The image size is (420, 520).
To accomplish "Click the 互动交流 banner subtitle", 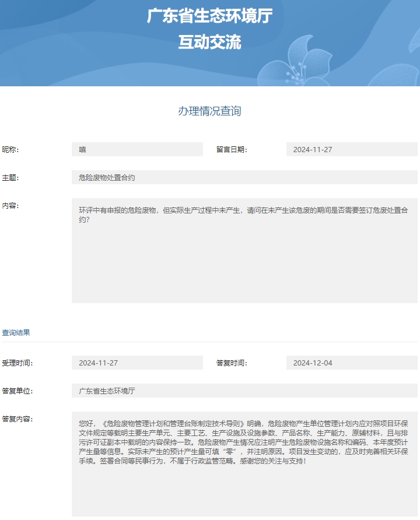I will point(209,42).
